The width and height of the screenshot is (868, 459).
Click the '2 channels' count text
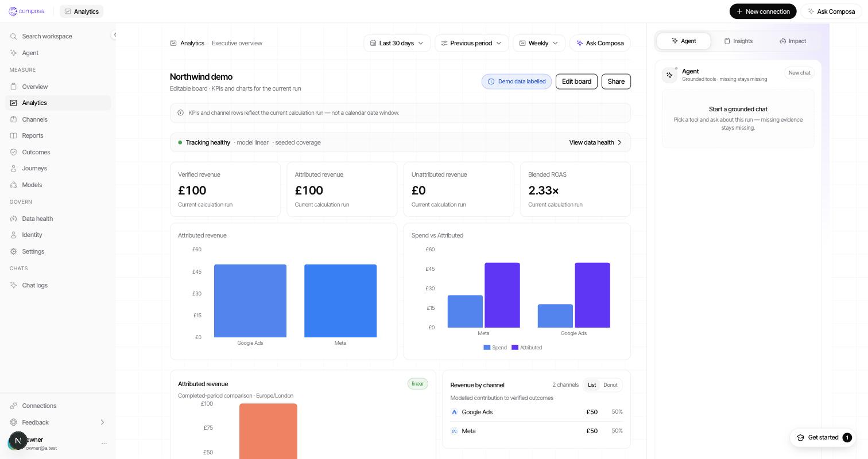tap(565, 385)
